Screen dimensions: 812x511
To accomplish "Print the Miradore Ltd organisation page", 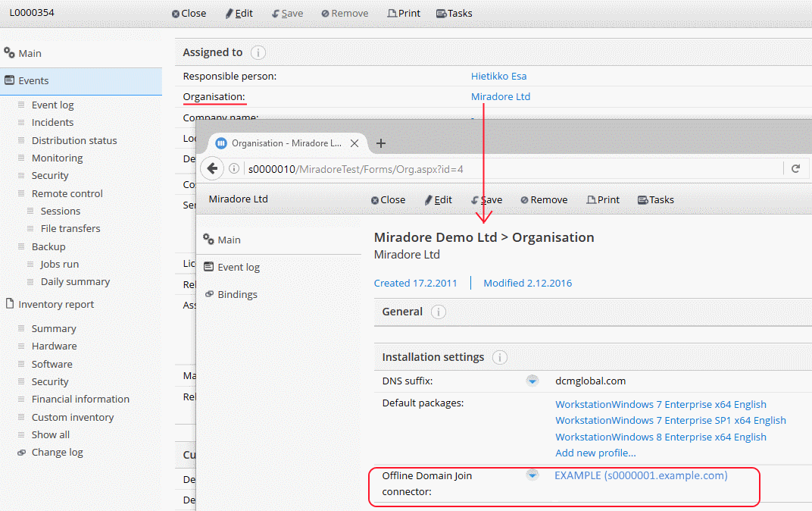I will point(603,200).
